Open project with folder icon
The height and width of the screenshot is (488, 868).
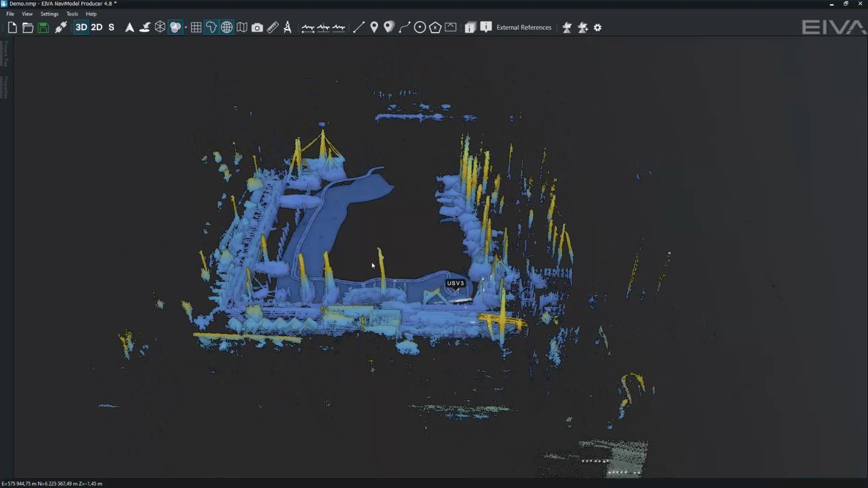28,28
